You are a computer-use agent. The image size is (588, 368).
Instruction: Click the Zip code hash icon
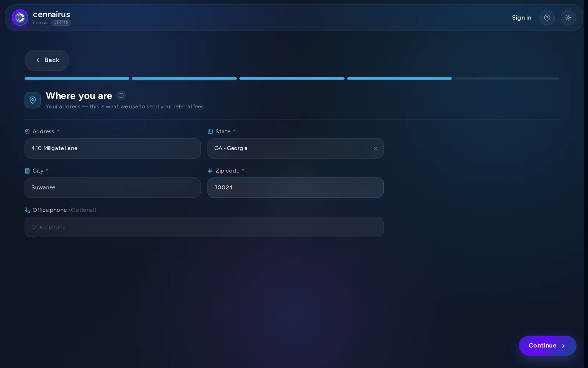210,171
